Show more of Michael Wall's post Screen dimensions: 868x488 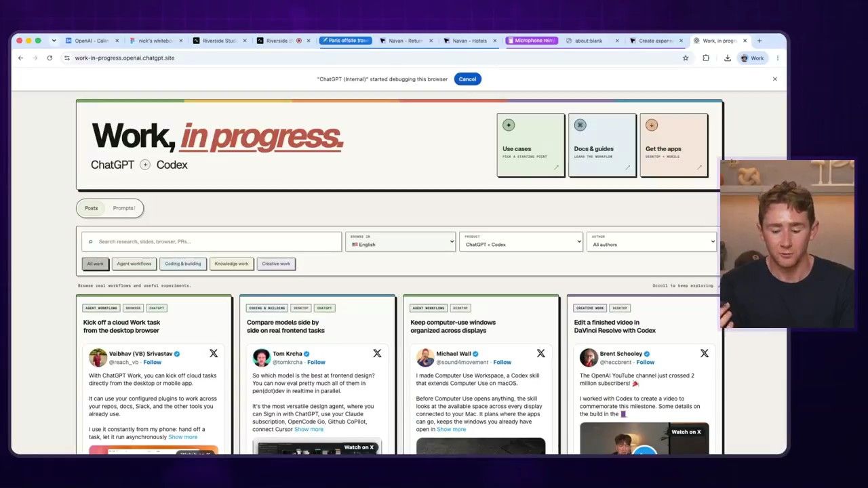click(x=451, y=429)
